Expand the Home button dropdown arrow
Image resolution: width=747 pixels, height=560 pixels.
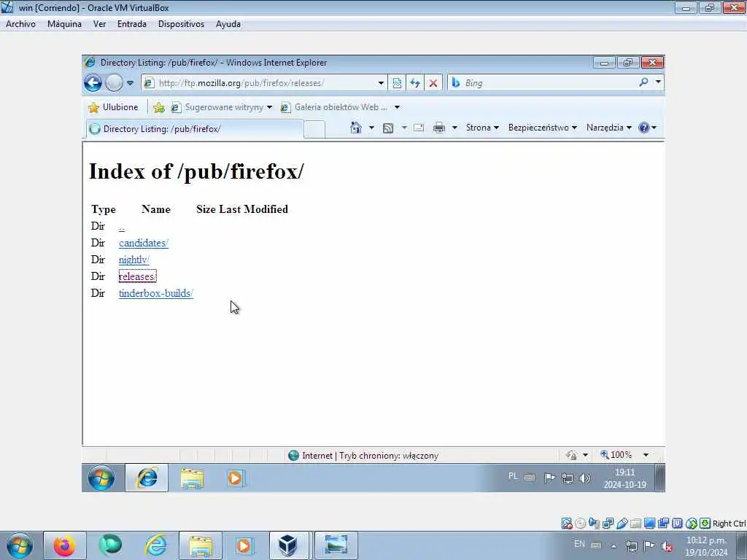coord(371,128)
